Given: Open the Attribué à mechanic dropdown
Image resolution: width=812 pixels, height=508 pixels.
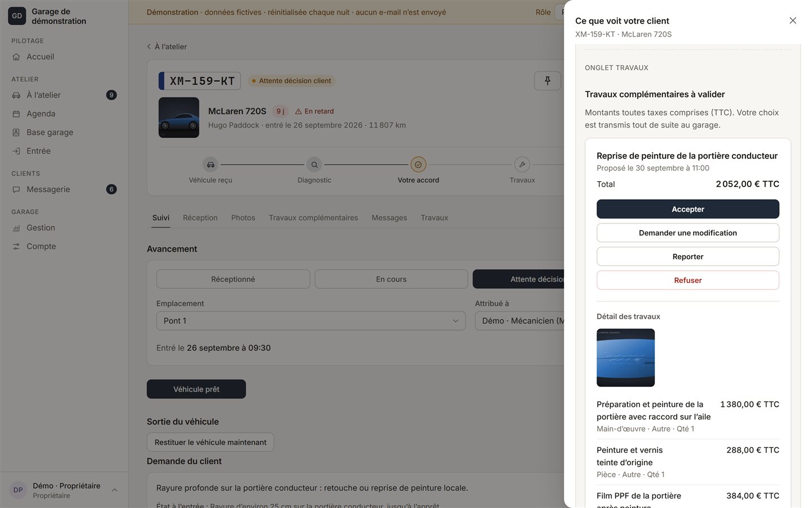Looking at the screenshot, I should [519, 321].
